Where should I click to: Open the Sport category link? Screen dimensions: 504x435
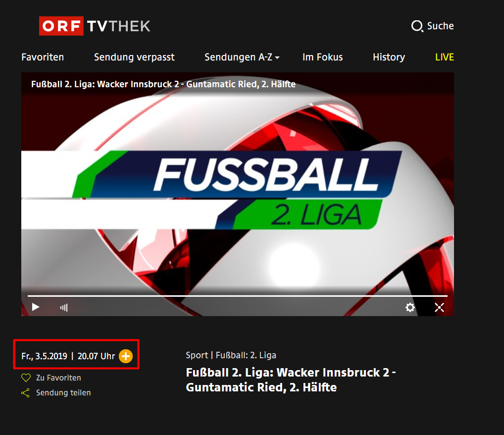(x=197, y=355)
